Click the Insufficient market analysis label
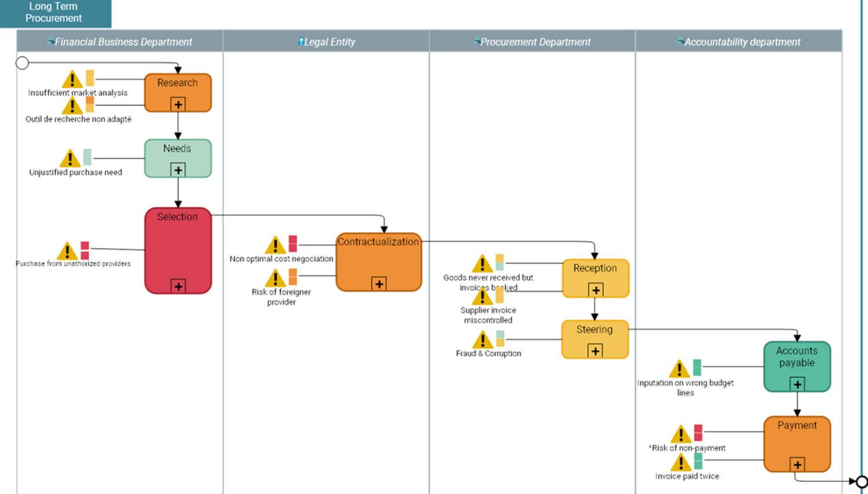 (78, 93)
